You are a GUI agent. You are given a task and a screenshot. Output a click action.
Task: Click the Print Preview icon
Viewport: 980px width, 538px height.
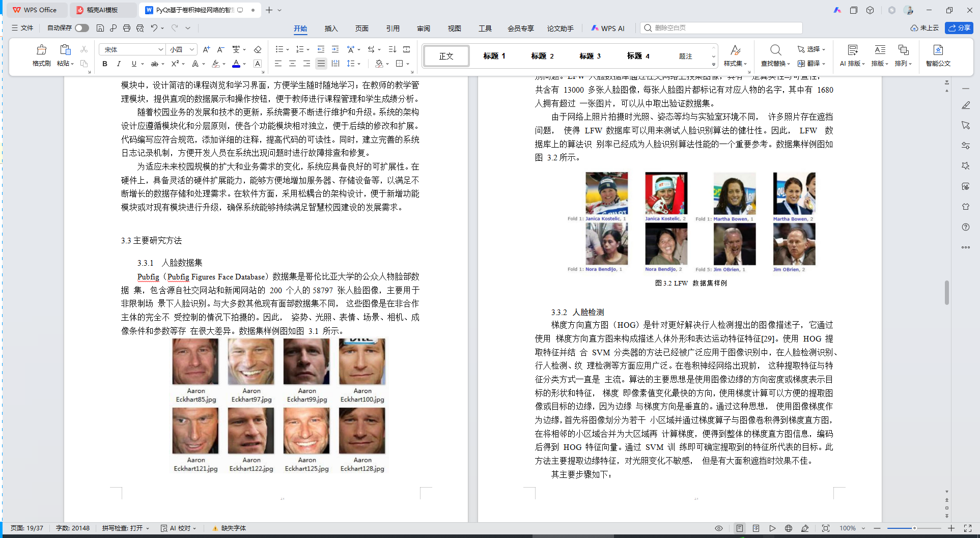click(139, 28)
